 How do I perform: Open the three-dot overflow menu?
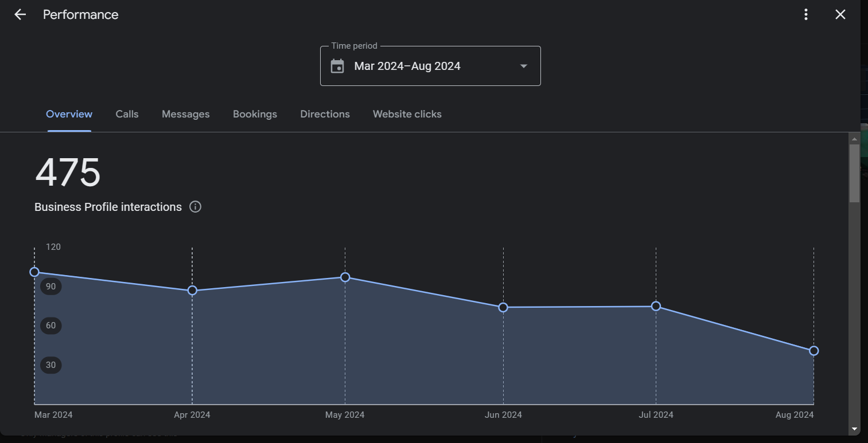coord(805,14)
